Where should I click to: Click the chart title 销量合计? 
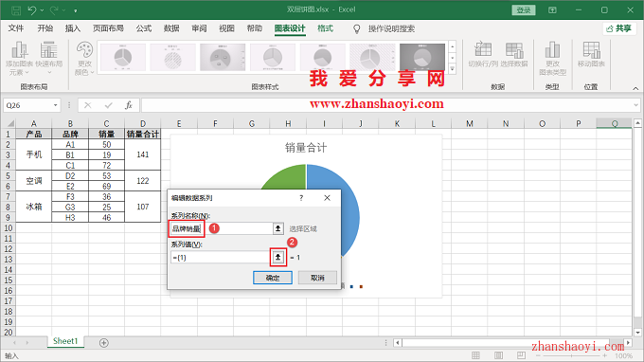(x=306, y=148)
